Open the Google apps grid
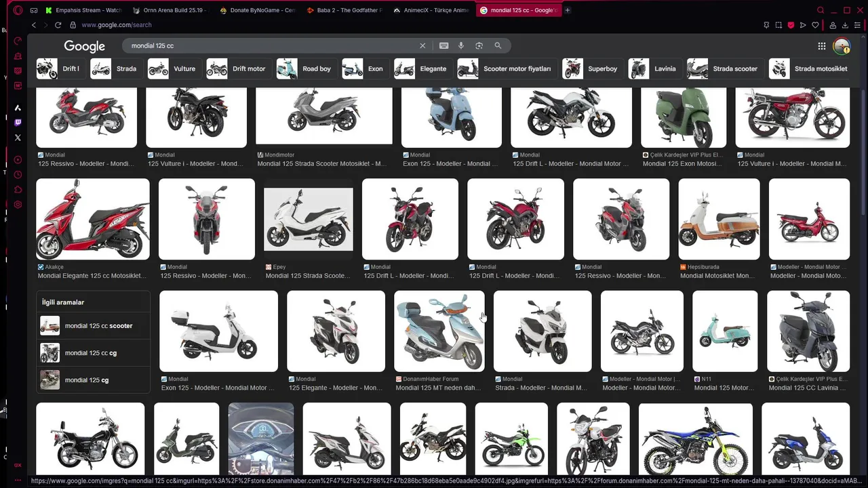Screen dimensions: 868x488 tap(821, 46)
